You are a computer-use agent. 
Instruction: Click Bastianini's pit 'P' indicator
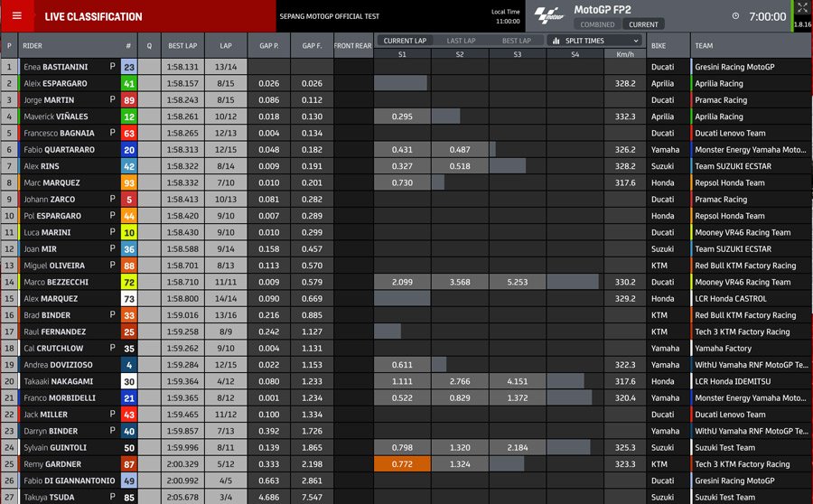click(112, 67)
